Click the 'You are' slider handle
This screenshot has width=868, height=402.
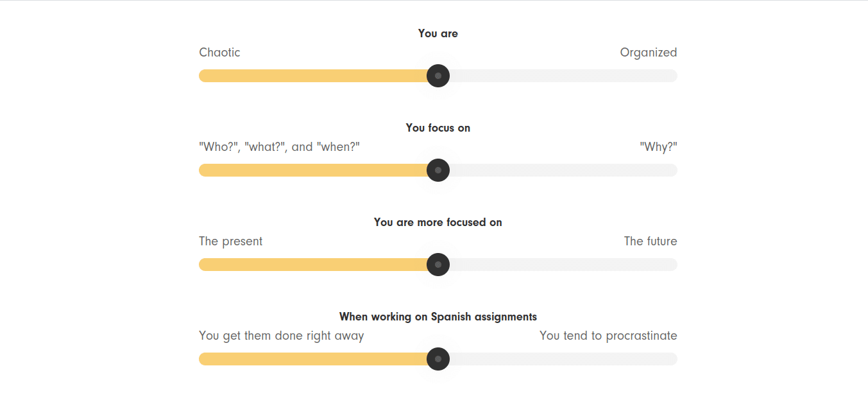[438, 76]
